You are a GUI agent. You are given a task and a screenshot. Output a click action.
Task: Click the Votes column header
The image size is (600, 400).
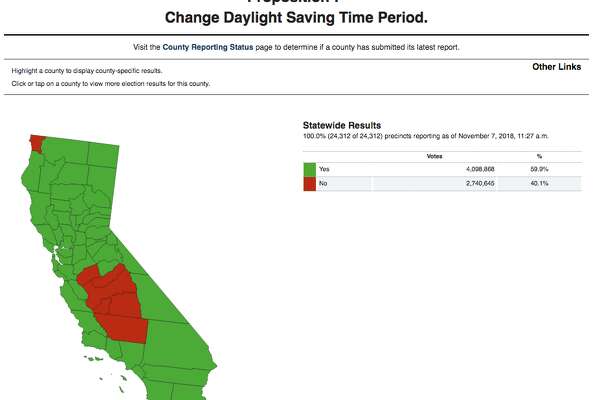(x=434, y=156)
